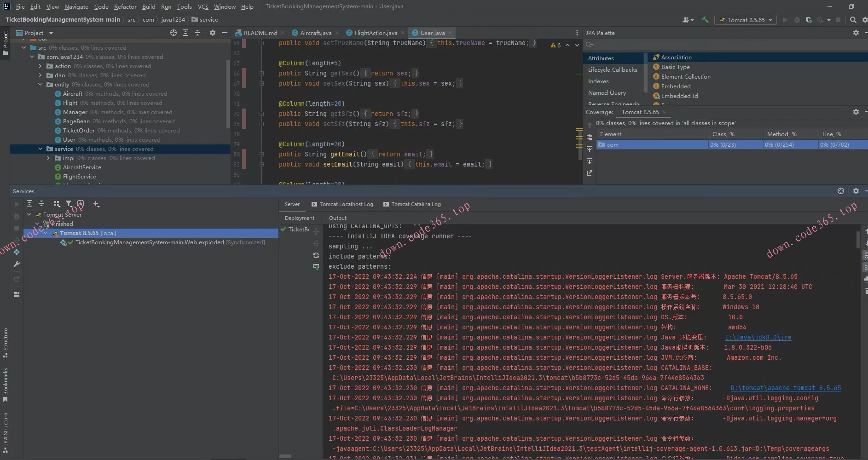
Task: Open the E:\Java\jdk8.0\jre path link
Action: pyautogui.click(x=758, y=337)
